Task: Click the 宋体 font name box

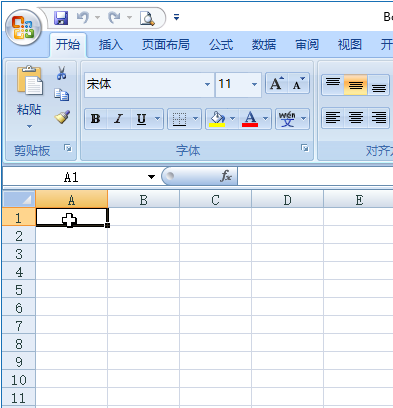Action: 143,84
